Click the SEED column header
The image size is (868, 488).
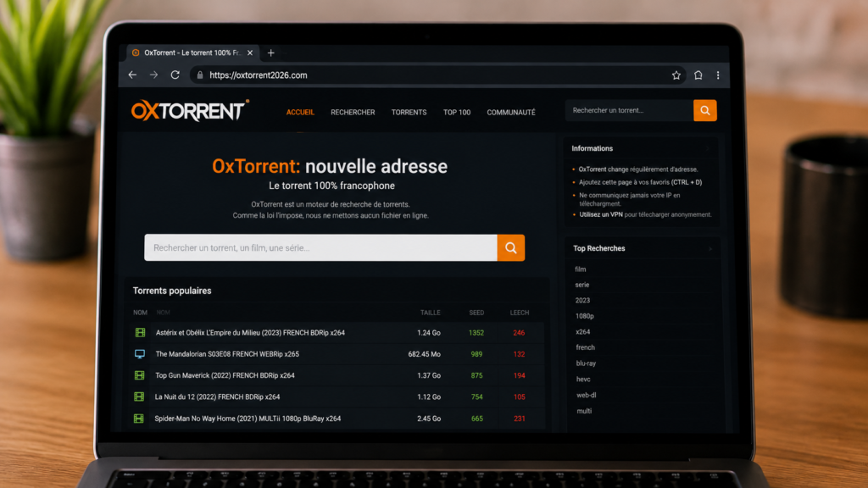tap(476, 313)
